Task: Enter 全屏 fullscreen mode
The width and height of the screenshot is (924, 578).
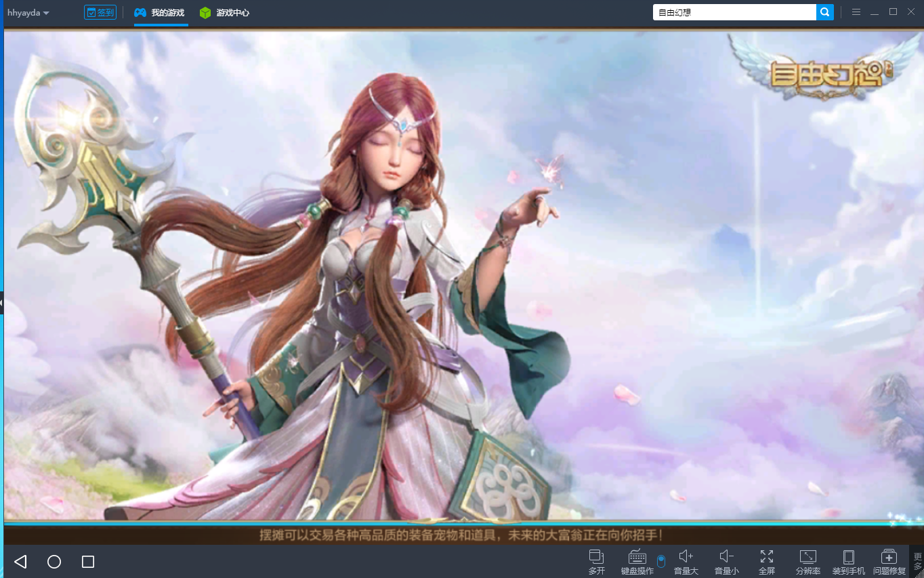Action: [x=767, y=562]
